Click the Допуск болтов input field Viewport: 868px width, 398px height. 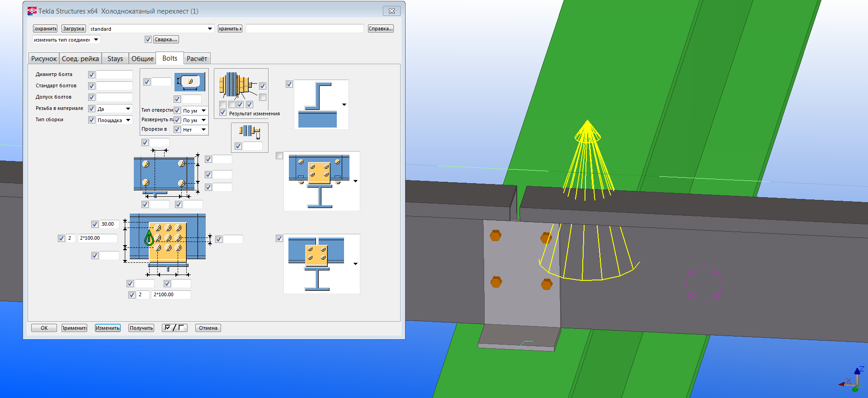[x=115, y=97]
